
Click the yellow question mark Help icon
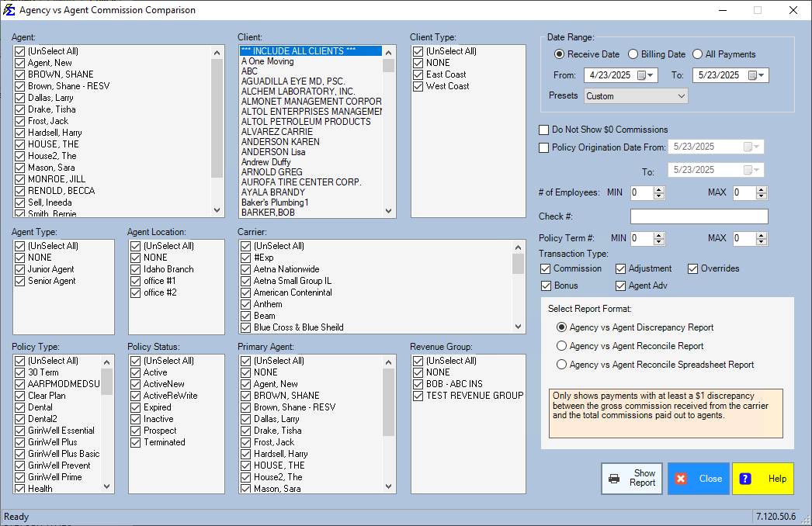pos(744,479)
